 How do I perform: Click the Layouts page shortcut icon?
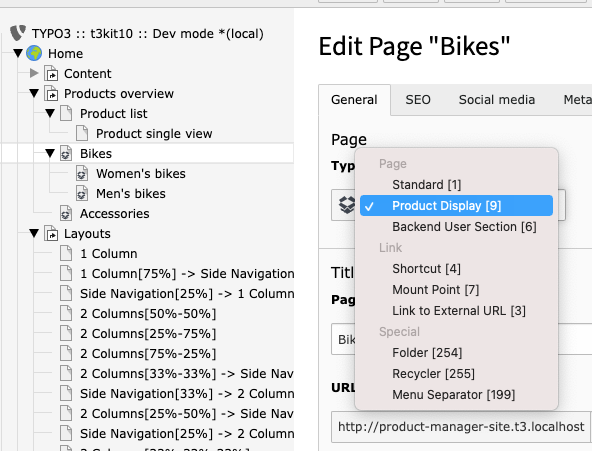51,233
